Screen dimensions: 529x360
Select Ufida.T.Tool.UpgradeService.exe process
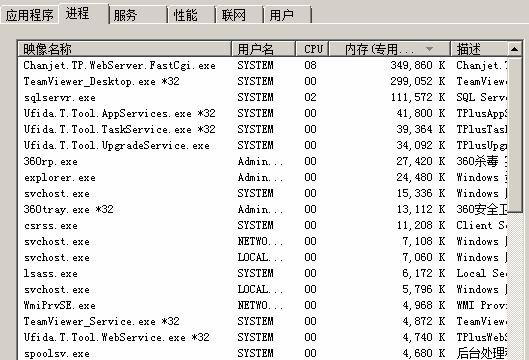[x=262, y=145]
